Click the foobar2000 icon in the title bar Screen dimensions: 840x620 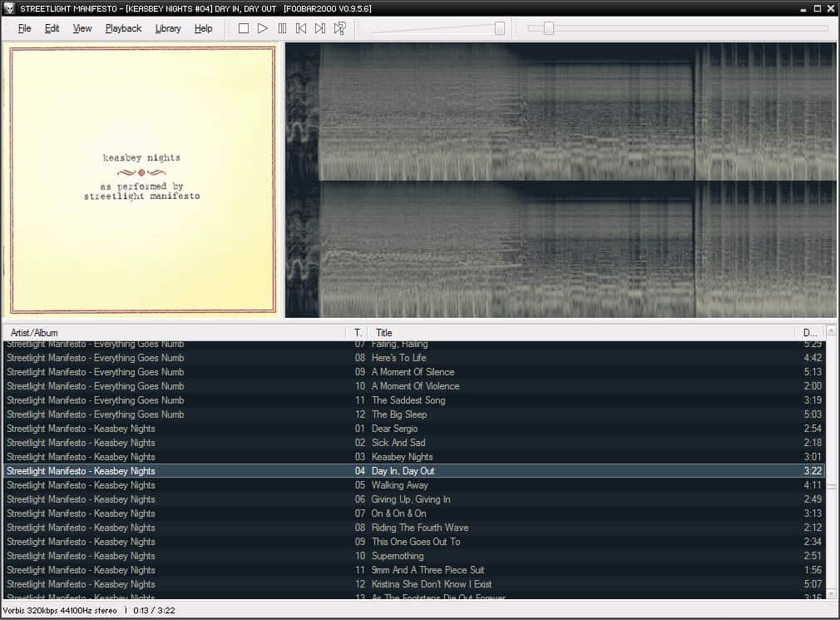(7, 8)
